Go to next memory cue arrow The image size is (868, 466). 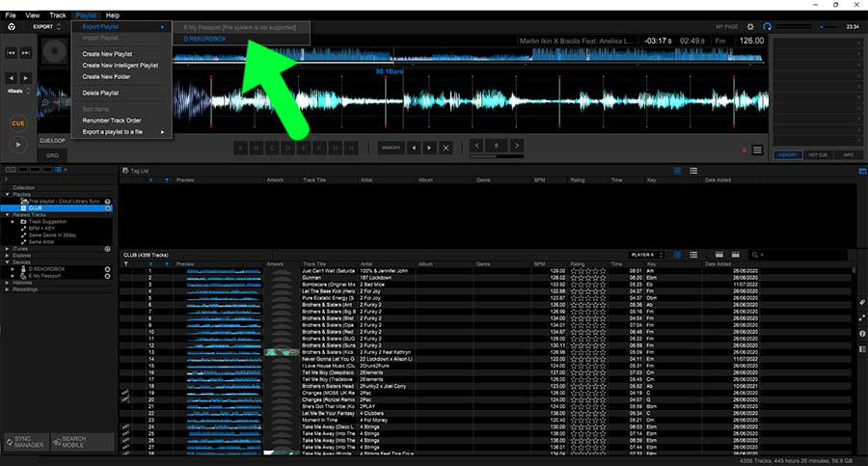(429, 148)
